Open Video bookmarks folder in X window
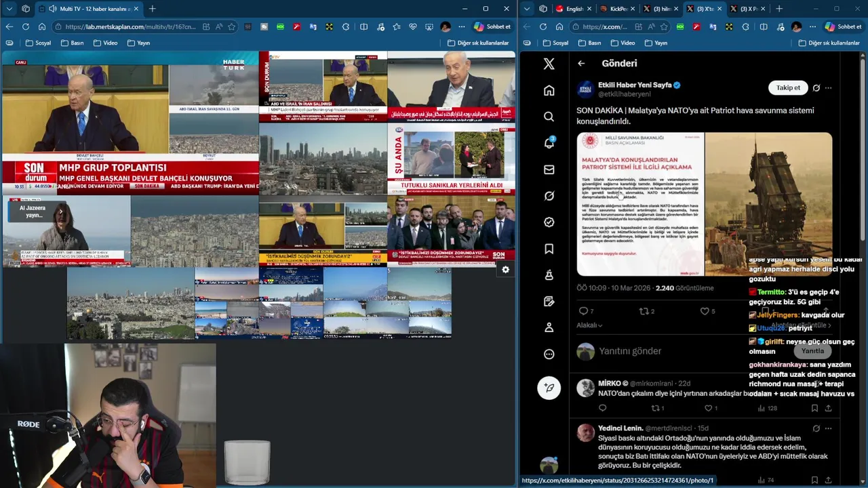Screen dimensions: 868x488 (x=621, y=43)
